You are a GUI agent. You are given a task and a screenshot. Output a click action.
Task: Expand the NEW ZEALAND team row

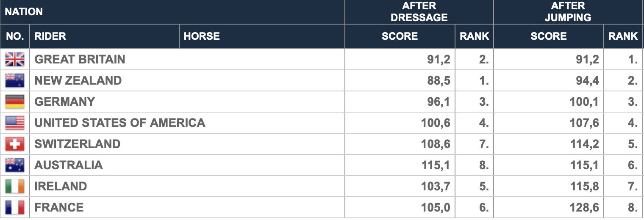pos(322,80)
